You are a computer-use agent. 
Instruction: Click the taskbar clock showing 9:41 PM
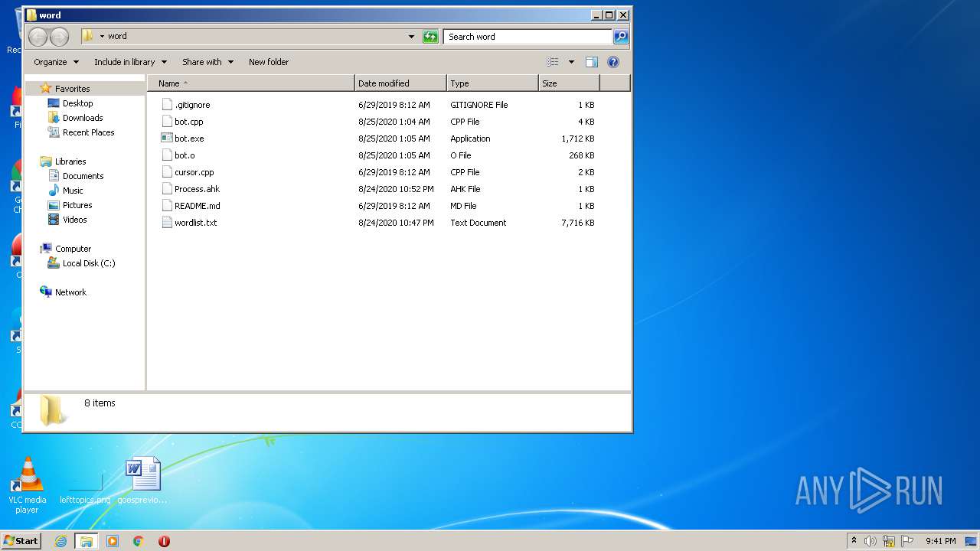pos(940,541)
